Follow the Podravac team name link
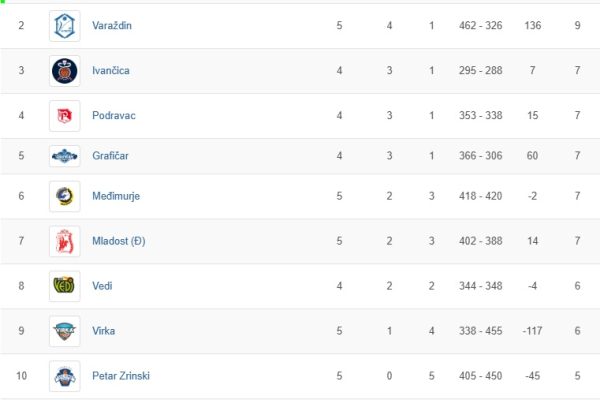 (114, 116)
